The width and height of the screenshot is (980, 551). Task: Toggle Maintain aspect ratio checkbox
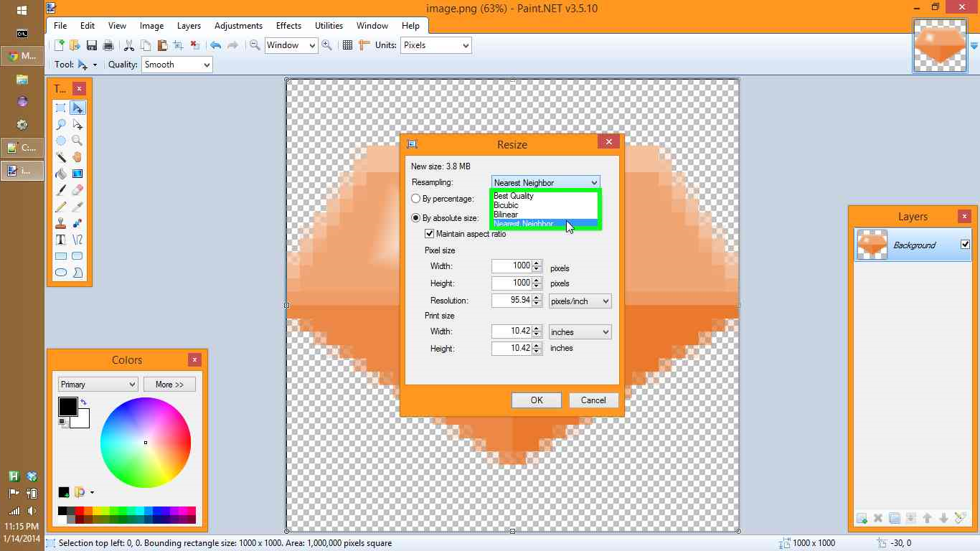[430, 234]
